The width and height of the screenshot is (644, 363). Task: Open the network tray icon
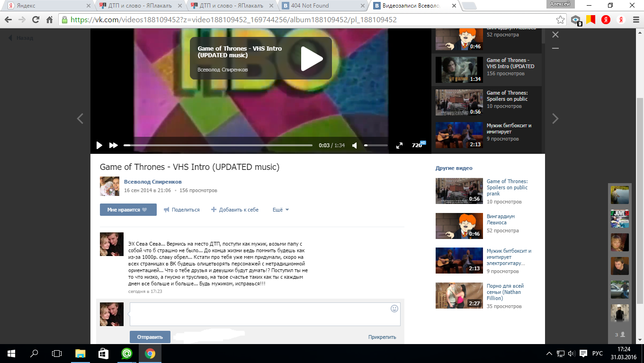(x=560, y=354)
